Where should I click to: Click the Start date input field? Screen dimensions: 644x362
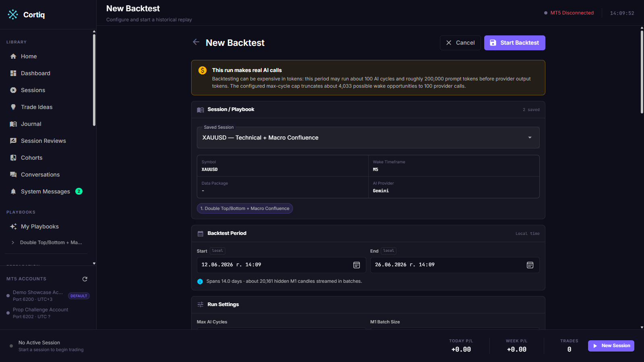coord(281,265)
